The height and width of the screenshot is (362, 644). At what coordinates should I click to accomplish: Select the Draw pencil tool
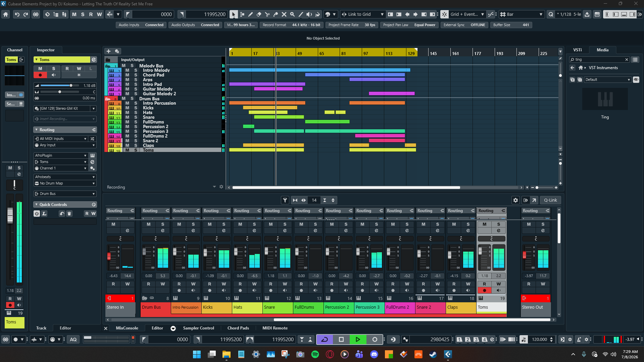pos(250,14)
